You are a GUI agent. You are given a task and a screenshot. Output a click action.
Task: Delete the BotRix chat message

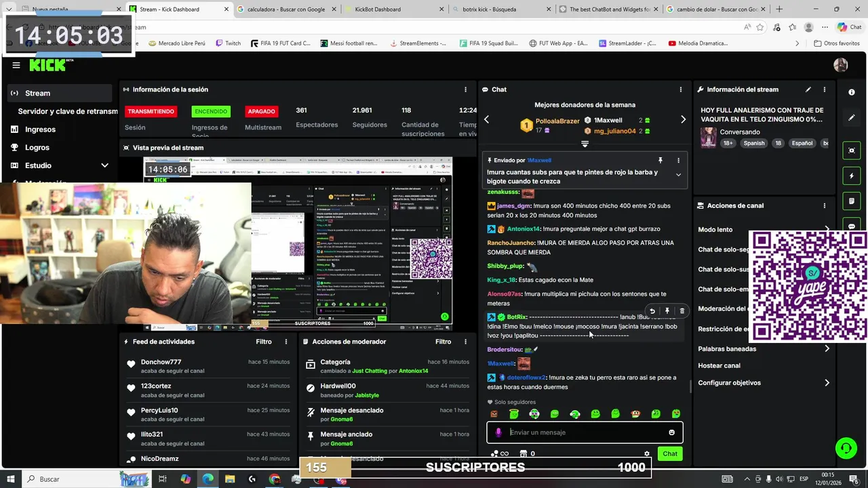[x=682, y=311]
